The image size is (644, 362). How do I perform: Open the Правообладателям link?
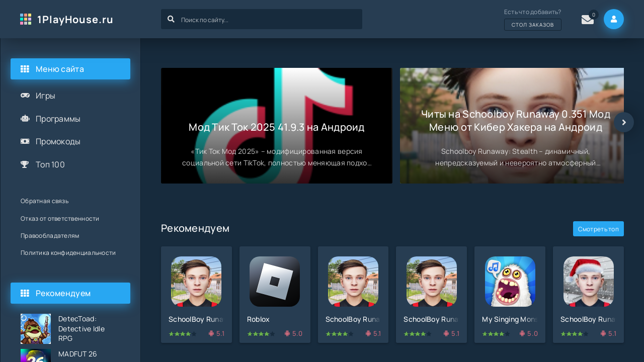(x=50, y=236)
